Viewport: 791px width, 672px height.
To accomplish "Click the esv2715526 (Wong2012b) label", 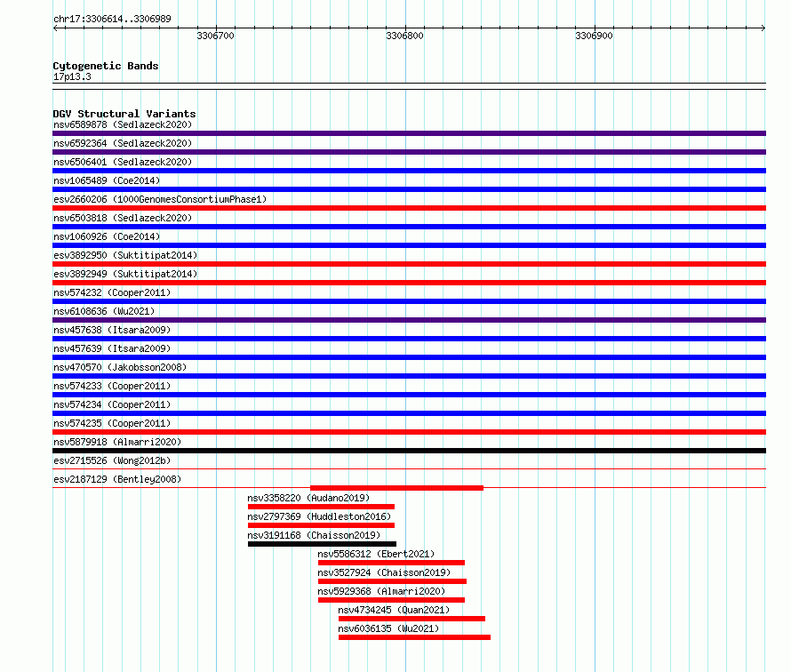I will [112, 460].
